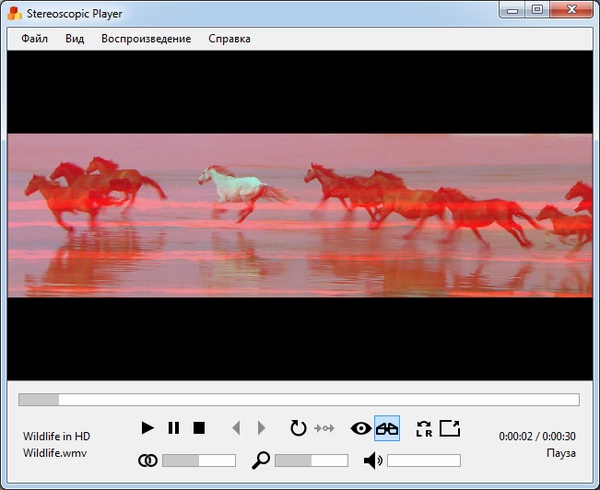This screenshot has width=600, height=490.
Task: Toggle stereoscopic 3D glasses mode
Action: pos(387,428)
